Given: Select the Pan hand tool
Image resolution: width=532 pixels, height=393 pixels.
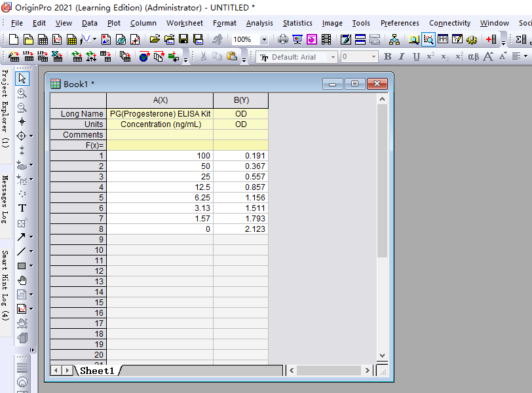Looking at the screenshot, I should [22, 280].
